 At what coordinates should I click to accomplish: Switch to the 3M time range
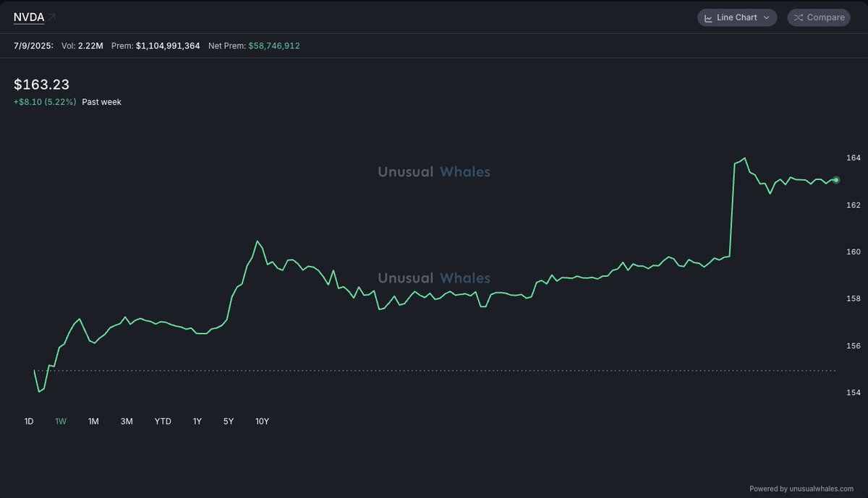(127, 421)
